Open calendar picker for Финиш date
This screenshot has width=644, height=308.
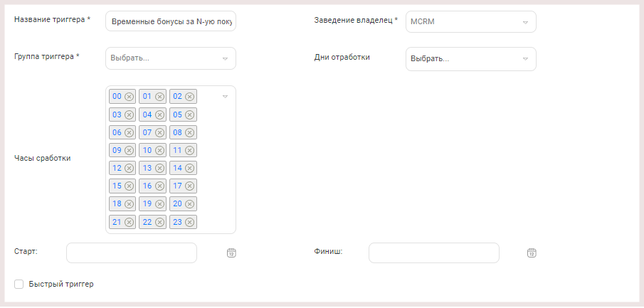[x=532, y=253]
